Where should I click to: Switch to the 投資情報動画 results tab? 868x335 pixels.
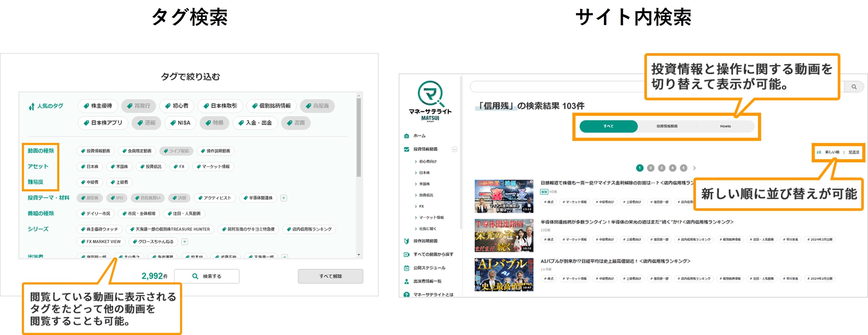(x=667, y=126)
